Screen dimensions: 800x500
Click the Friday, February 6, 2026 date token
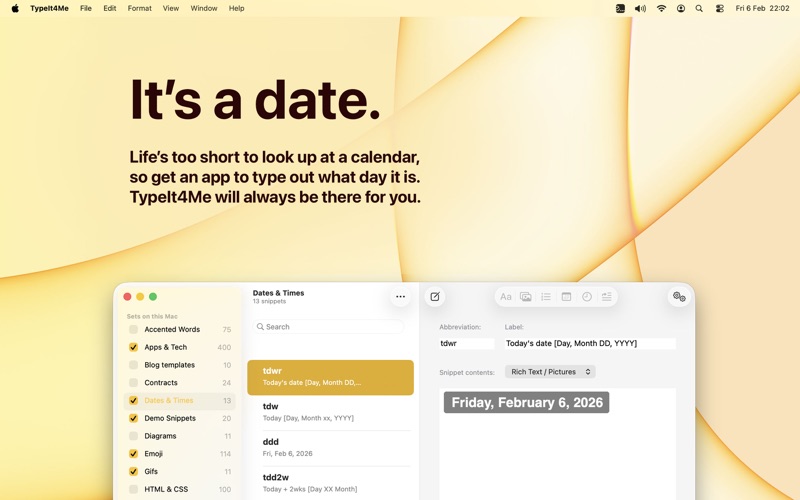[x=527, y=403]
